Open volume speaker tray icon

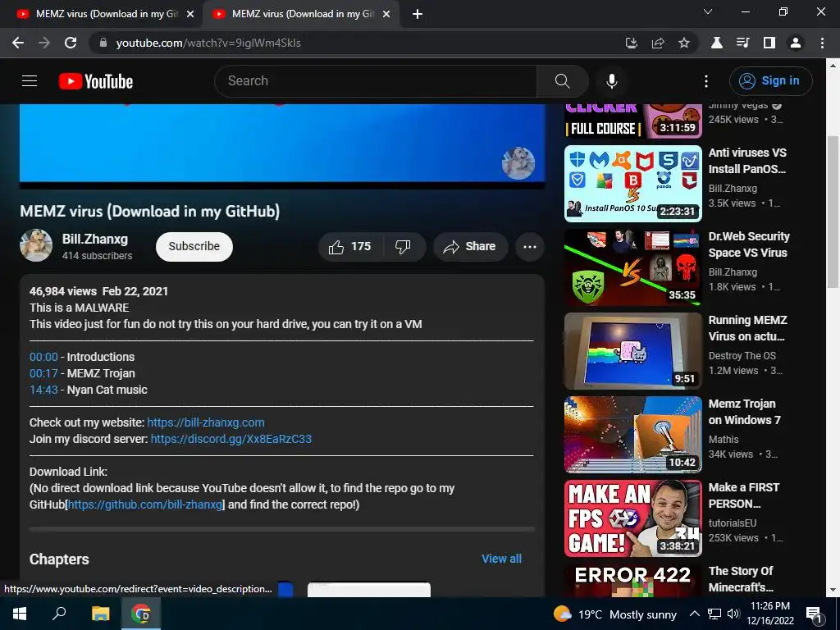coord(733,614)
